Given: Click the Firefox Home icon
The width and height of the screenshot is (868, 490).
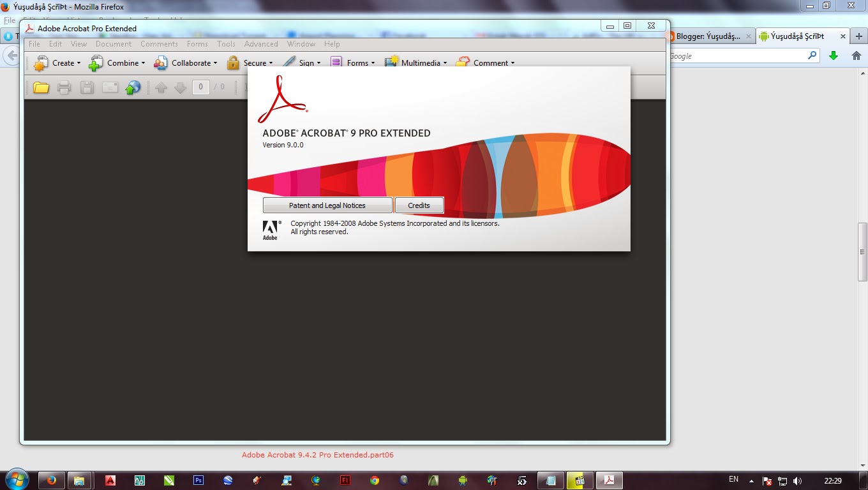Looking at the screenshot, I should click(x=857, y=56).
